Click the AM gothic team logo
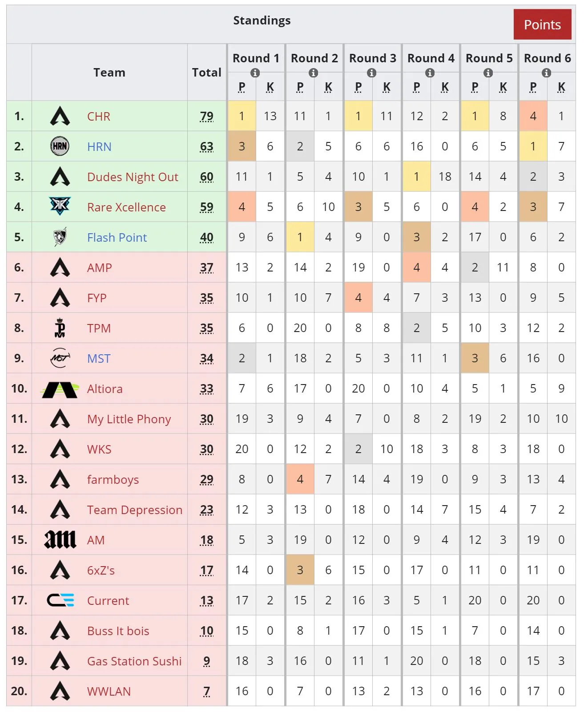Image resolution: width=588 pixels, height=713 pixels. 60,539
